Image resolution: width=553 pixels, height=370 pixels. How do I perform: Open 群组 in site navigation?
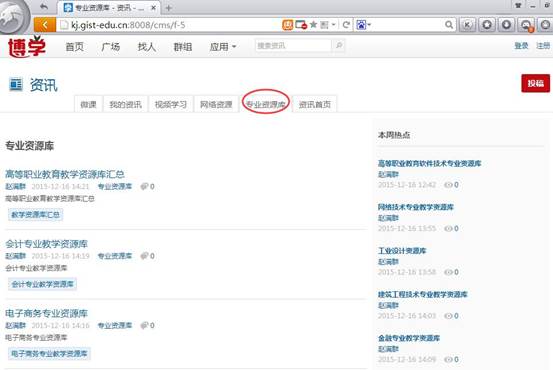183,47
